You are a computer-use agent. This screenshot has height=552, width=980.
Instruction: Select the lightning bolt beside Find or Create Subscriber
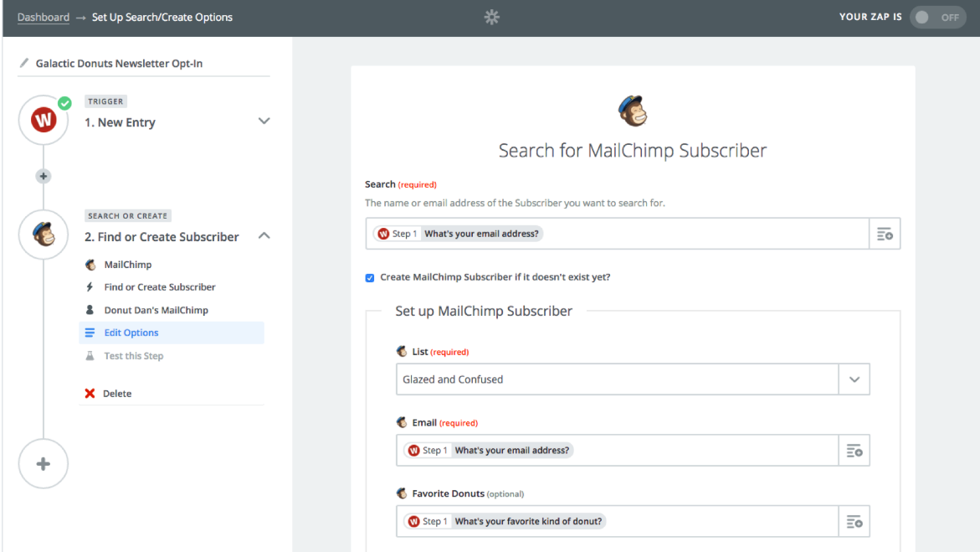point(90,286)
